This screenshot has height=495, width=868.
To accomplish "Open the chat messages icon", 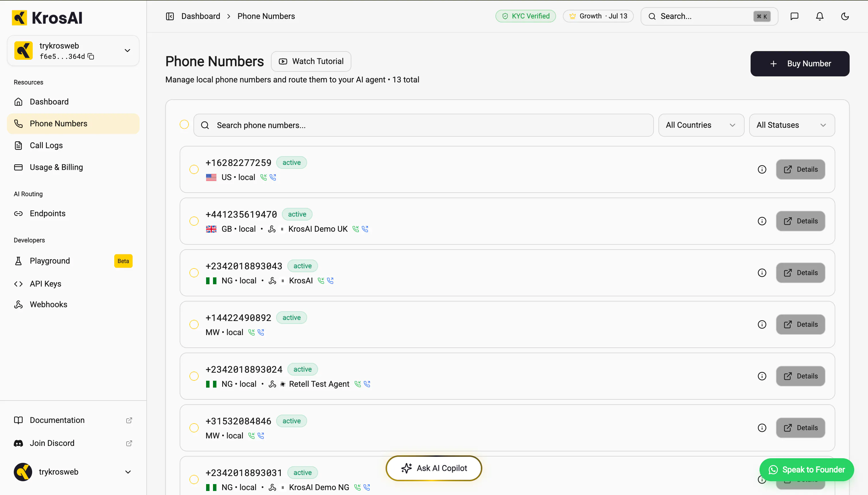I will [x=794, y=16].
